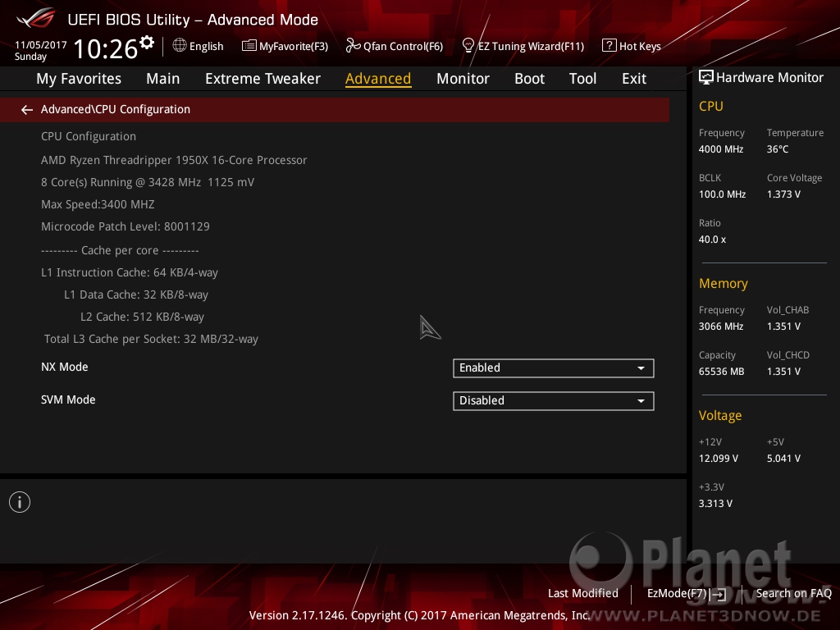Open MyFavorite(F3) label
The image size is (840, 630).
tap(294, 47)
